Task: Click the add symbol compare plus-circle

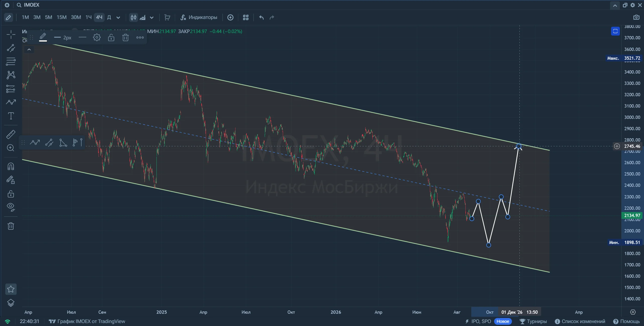Action: (x=230, y=17)
